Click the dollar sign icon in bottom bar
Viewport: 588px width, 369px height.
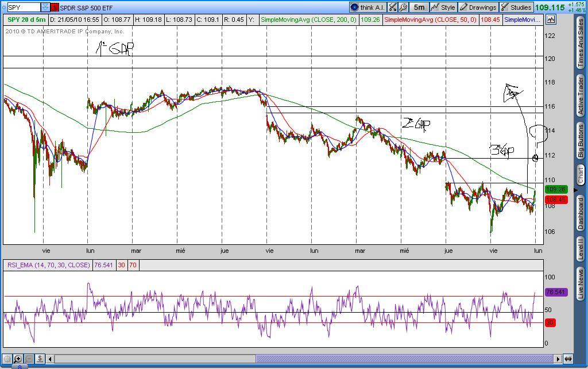pos(40,359)
